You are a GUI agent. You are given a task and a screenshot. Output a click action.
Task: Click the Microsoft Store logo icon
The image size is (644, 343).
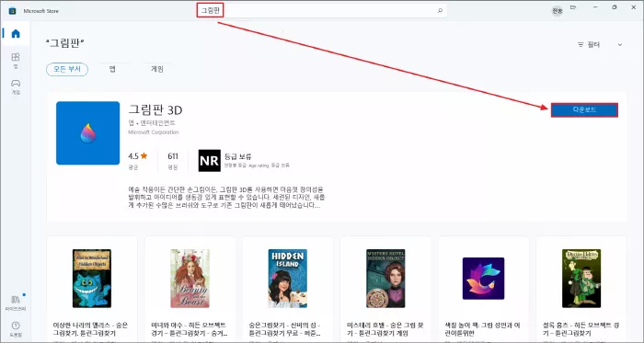click(12, 11)
